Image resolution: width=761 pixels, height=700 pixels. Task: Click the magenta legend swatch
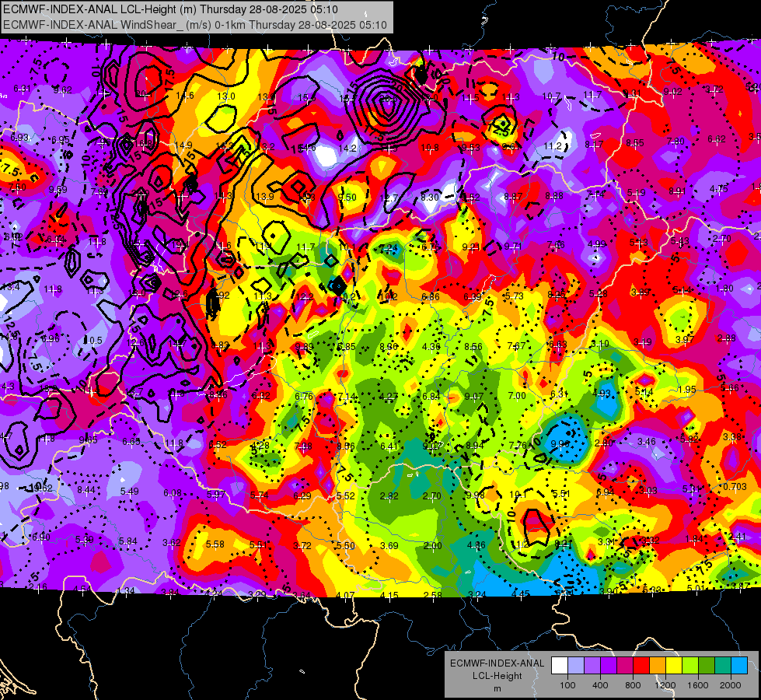(x=625, y=666)
